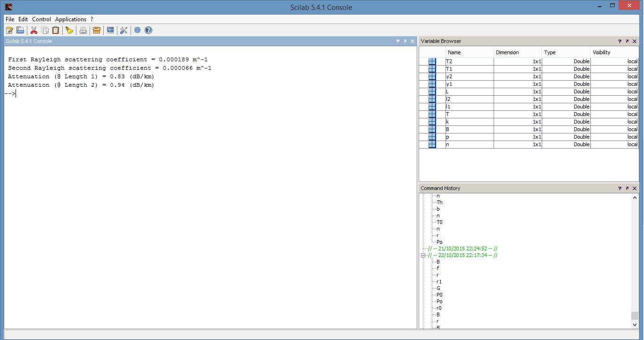Sort variables by the Name column header

[x=470, y=52]
